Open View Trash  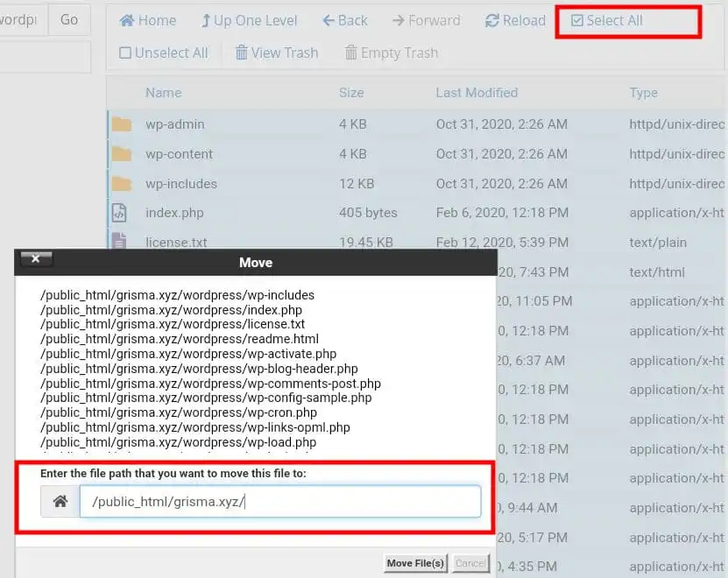pos(277,53)
